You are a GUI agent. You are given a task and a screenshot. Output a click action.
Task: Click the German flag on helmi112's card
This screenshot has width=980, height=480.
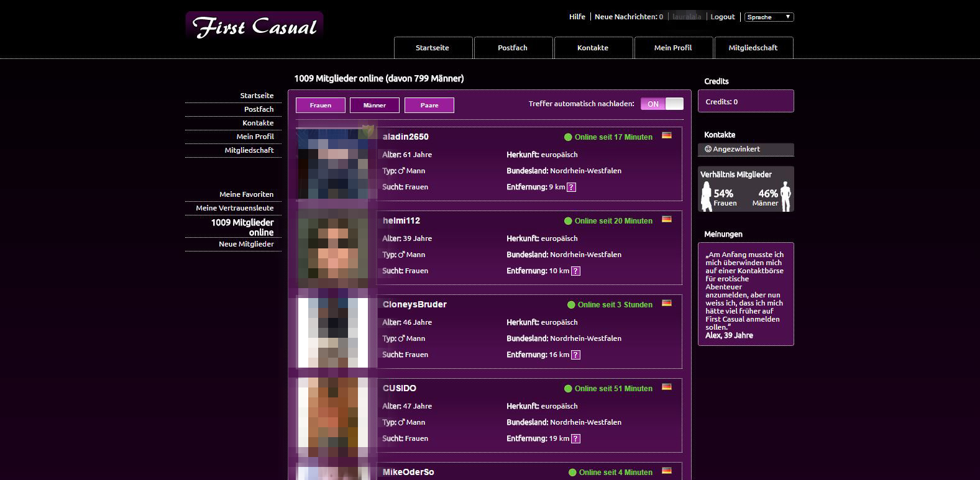click(667, 219)
